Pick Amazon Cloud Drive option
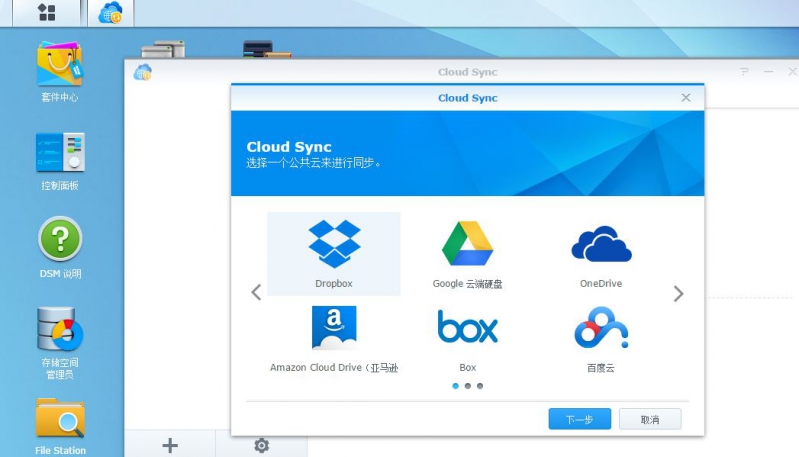 (333, 336)
